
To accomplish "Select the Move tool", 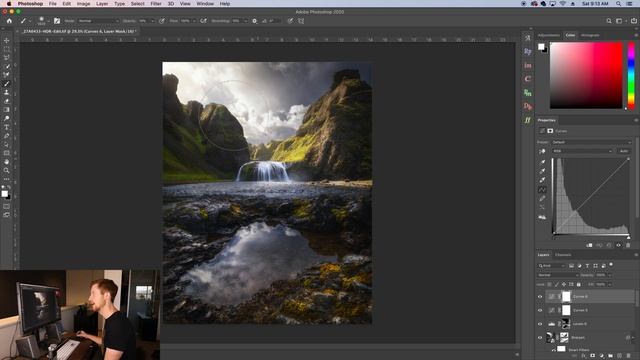I will (x=7, y=40).
